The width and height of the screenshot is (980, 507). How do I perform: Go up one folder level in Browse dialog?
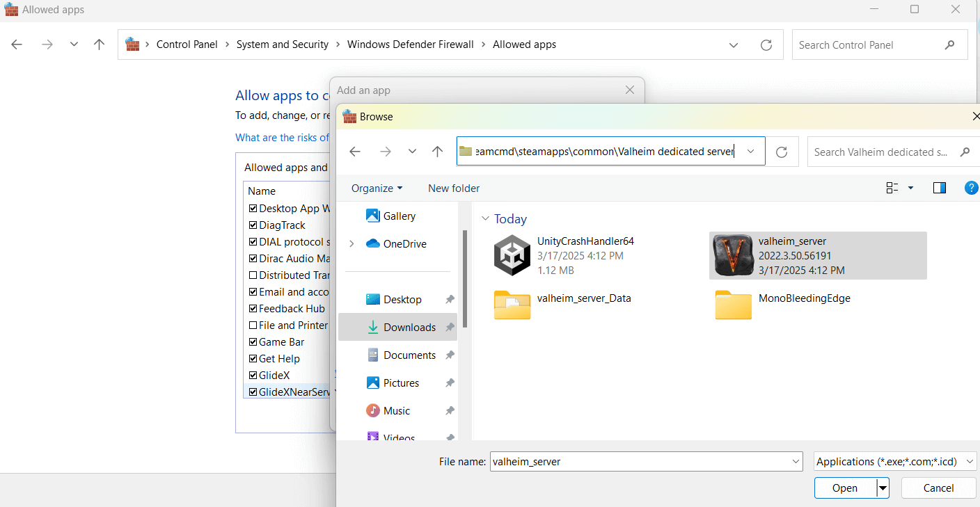(x=437, y=152)
